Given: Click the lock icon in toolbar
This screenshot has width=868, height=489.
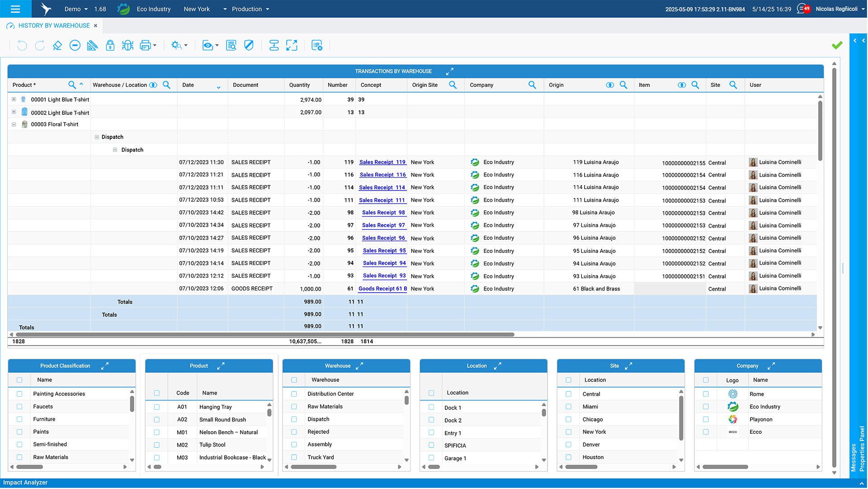Looking at the screenshot, I should pos(110,46).
